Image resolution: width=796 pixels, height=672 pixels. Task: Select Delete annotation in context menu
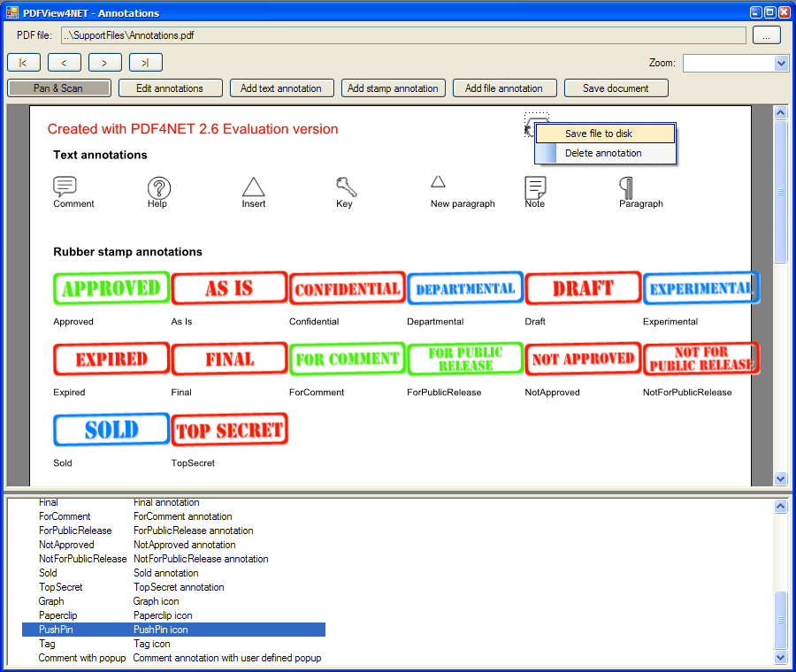point(605,153)
